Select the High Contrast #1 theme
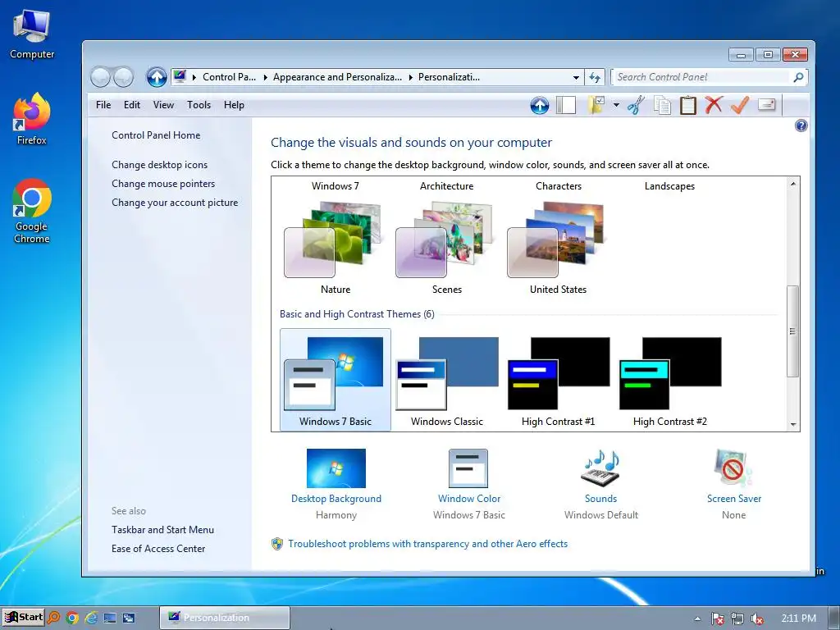Image resolution: width=840 pixels, height=630 pixels. (x=558, y=380)
